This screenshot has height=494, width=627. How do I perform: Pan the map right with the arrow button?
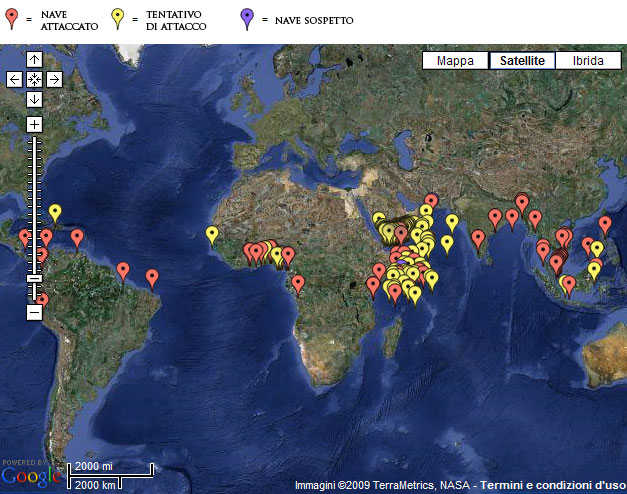click(x=54, y=80)
